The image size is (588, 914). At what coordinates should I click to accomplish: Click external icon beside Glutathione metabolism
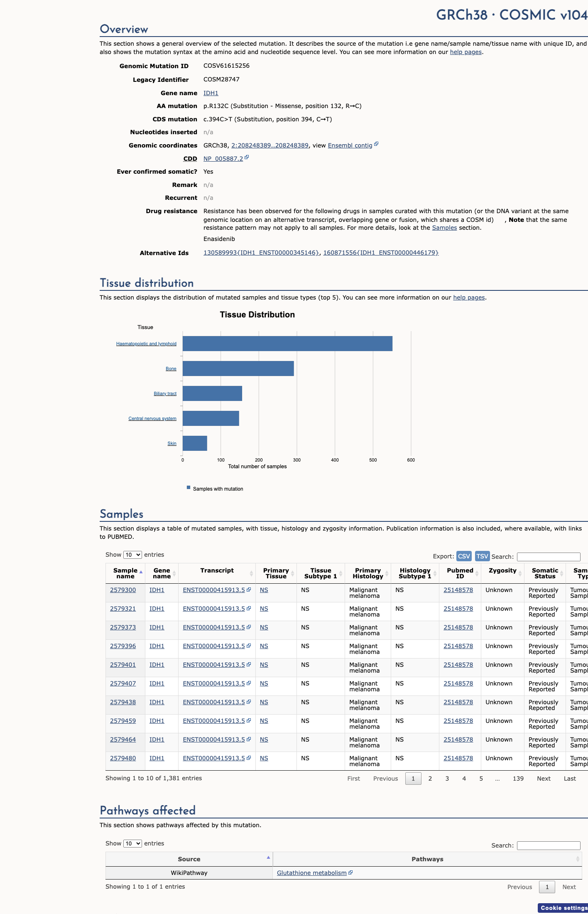pos(350,872)
